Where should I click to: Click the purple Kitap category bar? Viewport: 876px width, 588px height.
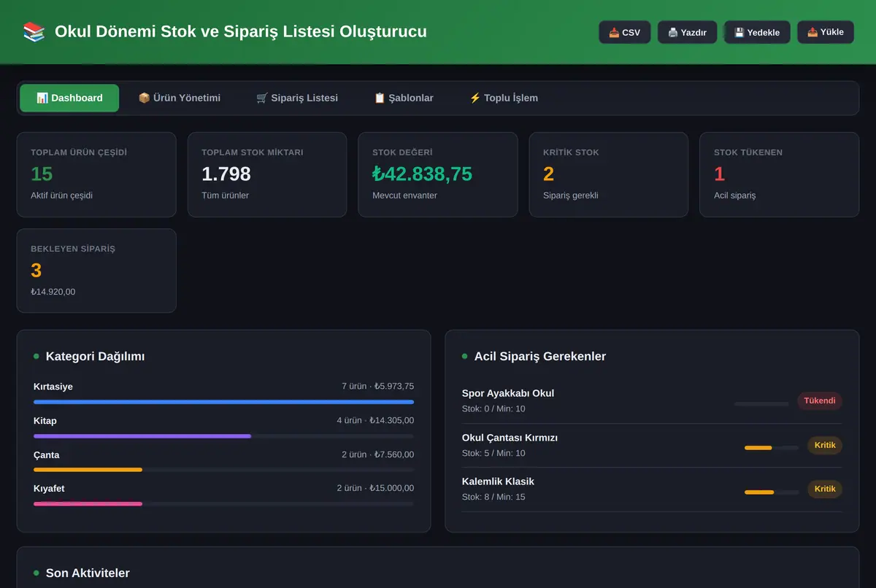coord(142,436)
